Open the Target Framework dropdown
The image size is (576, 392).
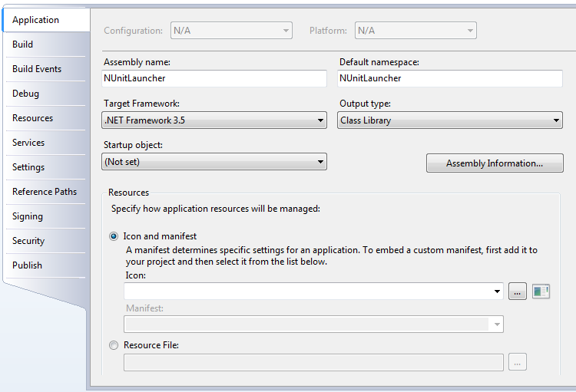(214, 120)
